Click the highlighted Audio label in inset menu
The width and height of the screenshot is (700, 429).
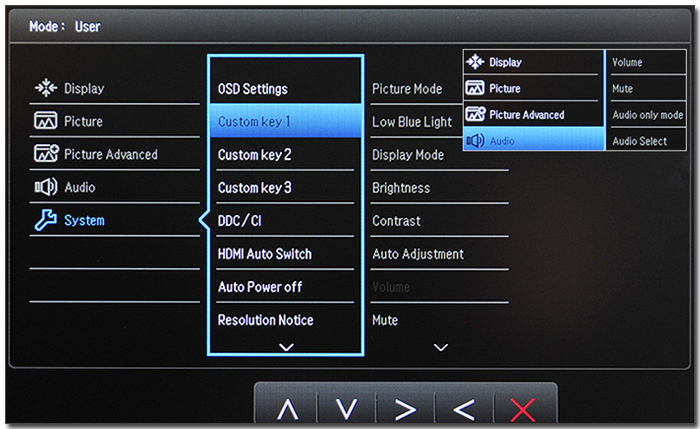coord(502,141)
